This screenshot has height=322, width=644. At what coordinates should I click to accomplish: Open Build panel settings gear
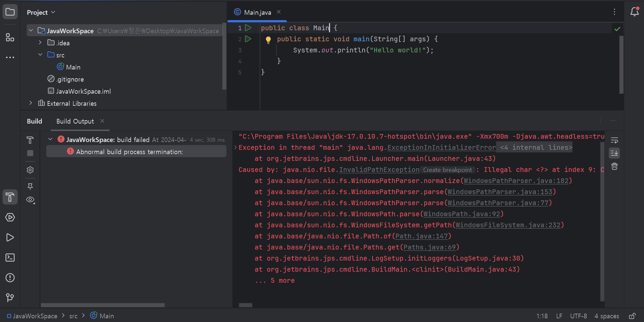pos(30,170)
